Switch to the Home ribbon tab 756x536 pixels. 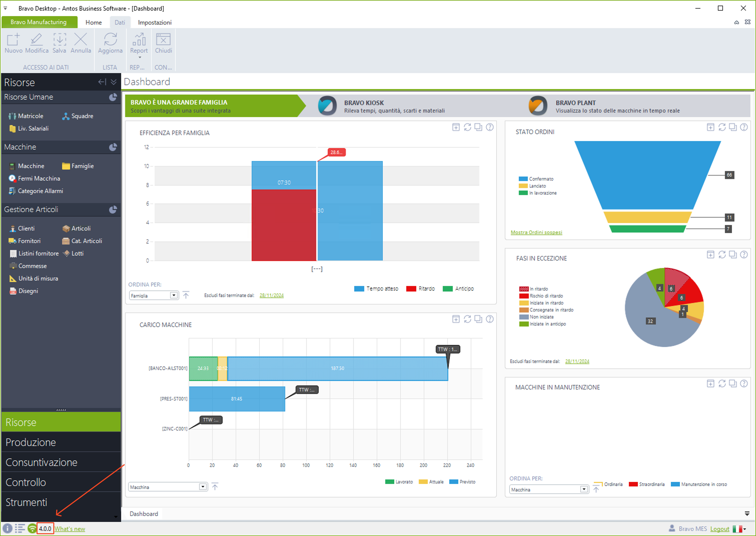tap(94, 22)
